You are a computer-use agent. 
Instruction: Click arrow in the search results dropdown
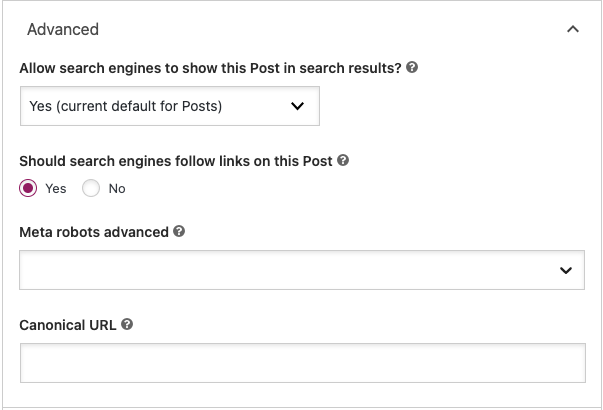[297, 106]
